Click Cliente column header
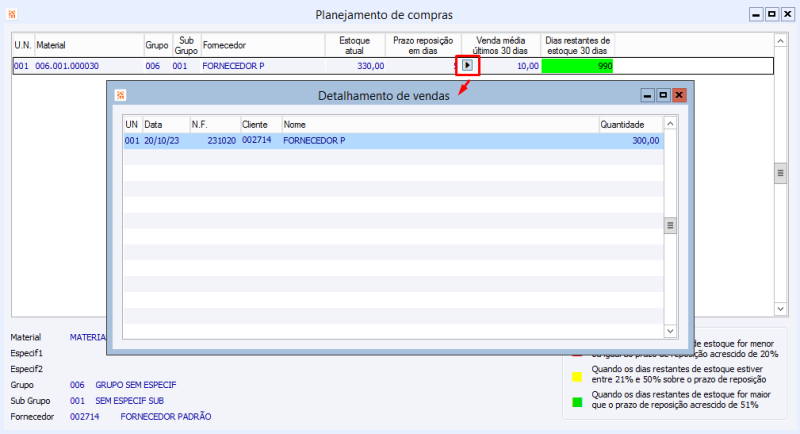This screenshot has width=800, height=434. [x=261, y=124]
